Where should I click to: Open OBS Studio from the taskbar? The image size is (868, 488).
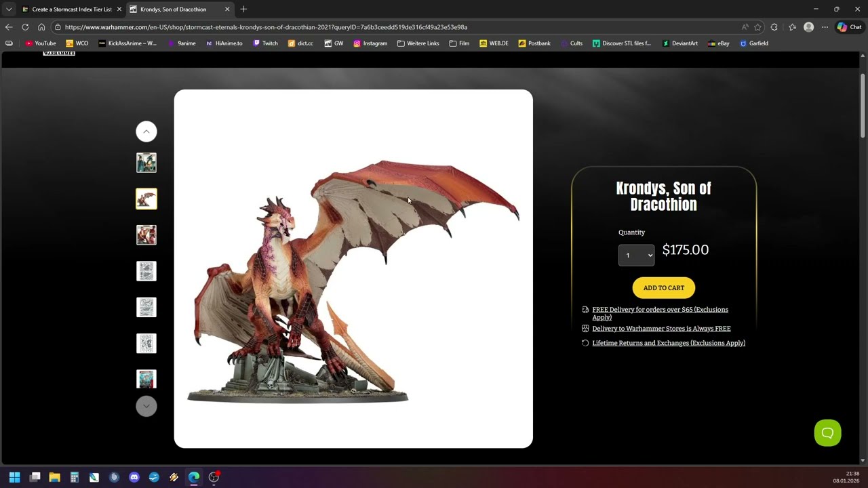click(214, 477)
